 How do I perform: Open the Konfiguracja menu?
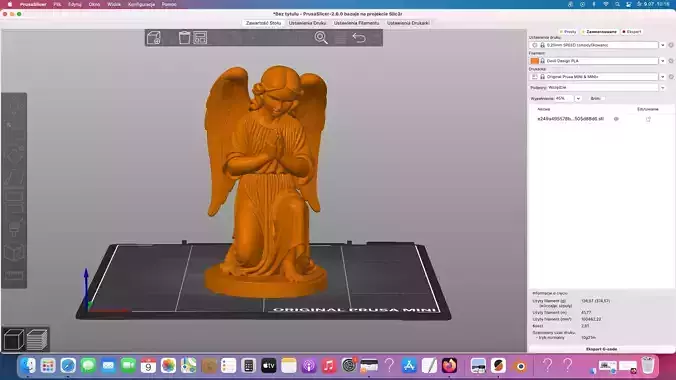141,4
